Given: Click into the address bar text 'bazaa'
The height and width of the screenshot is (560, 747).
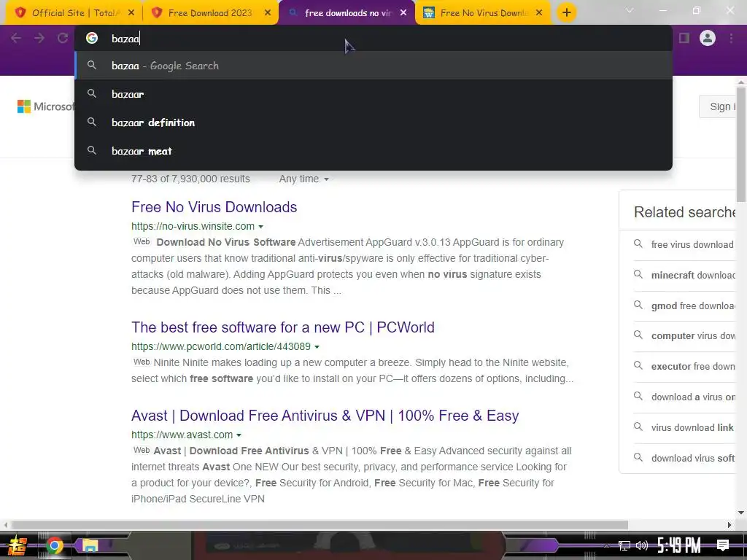Looking at the screenshot, I should 125,39.
